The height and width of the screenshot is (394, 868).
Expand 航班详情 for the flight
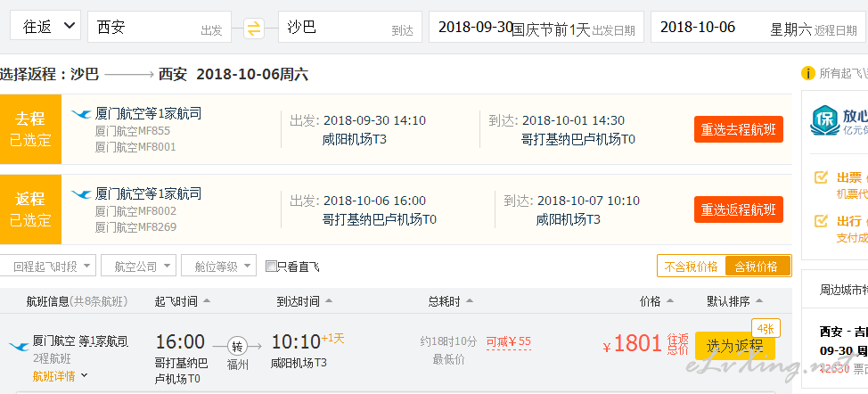click(61, 376)
